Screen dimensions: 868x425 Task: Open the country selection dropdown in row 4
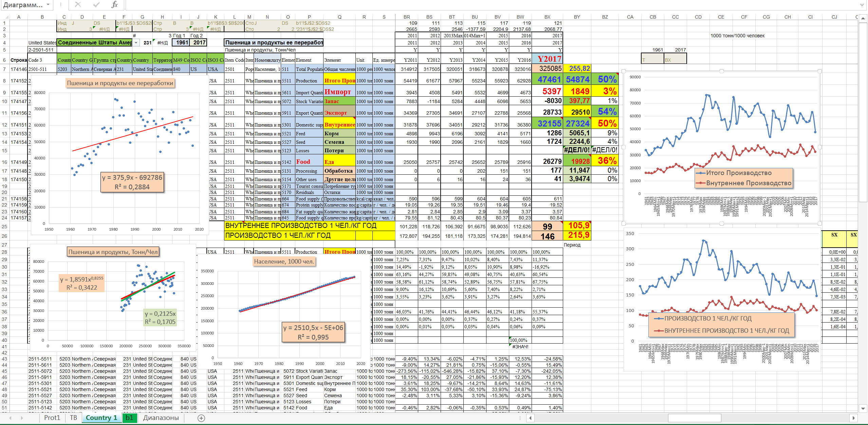coord(136,43)
